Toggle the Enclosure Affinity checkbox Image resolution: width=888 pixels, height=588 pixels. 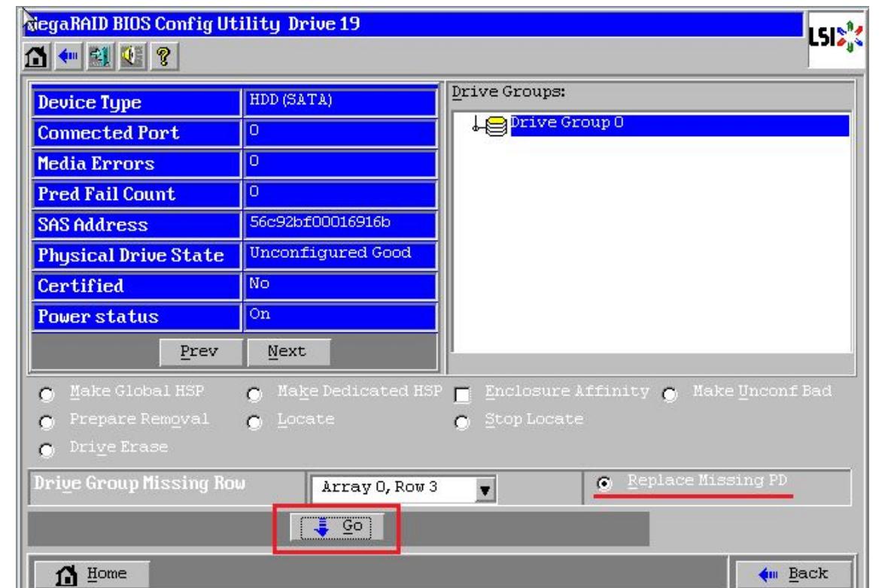pos(462,395)
